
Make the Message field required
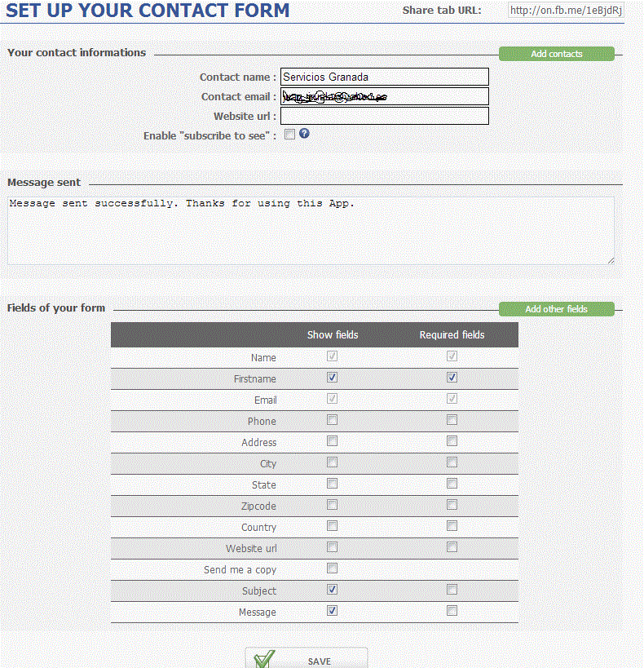coord(452,611)
